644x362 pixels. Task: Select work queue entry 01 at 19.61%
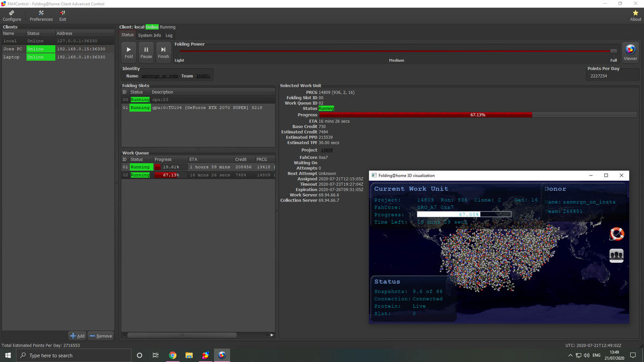198,167
